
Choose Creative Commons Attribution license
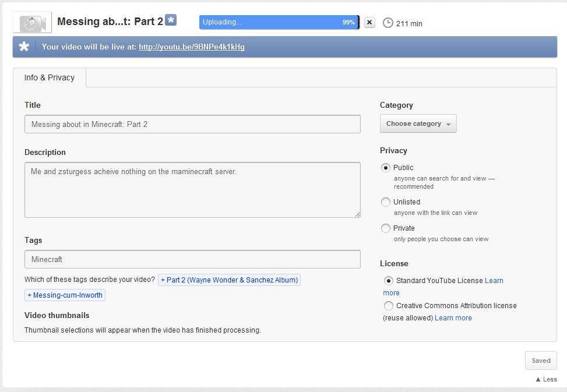click(x=388, y=306)
